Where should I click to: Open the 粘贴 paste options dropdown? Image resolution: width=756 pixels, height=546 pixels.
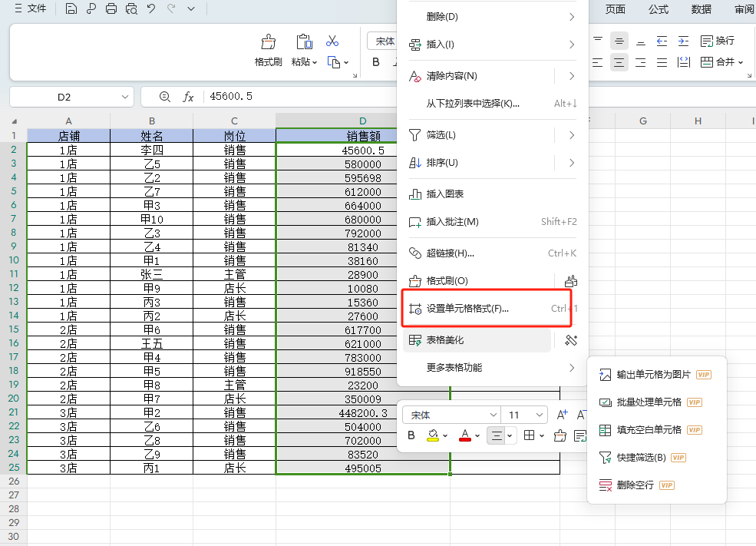(315, 63)
